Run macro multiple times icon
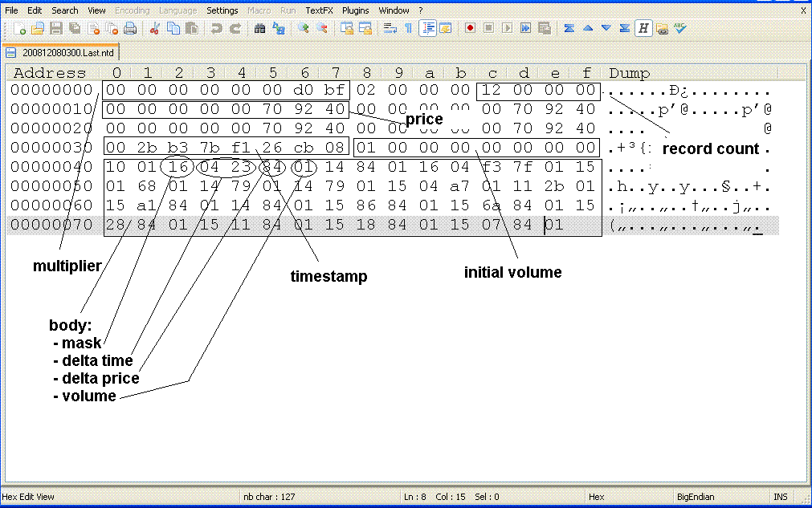Image resolution: width=812 pixels, height=508 pixels. click(525, 28)
